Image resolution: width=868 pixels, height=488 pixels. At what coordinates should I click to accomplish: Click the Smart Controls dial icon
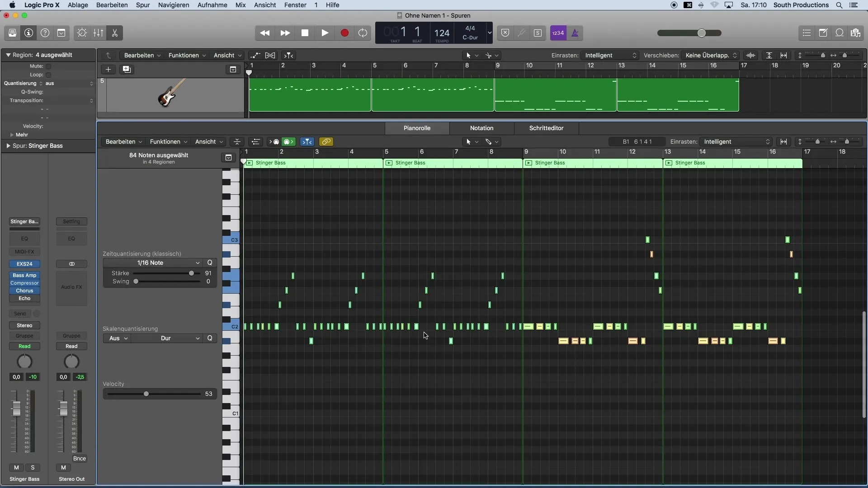coord(82,33)
